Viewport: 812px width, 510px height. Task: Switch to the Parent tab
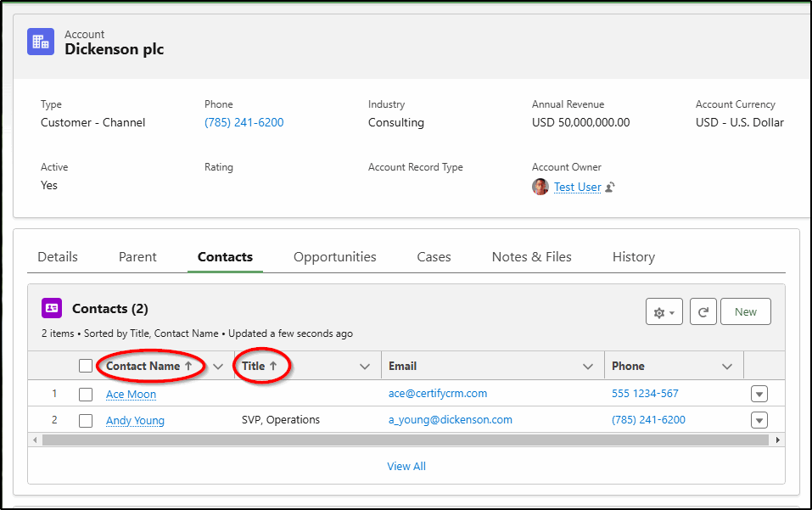137,257
